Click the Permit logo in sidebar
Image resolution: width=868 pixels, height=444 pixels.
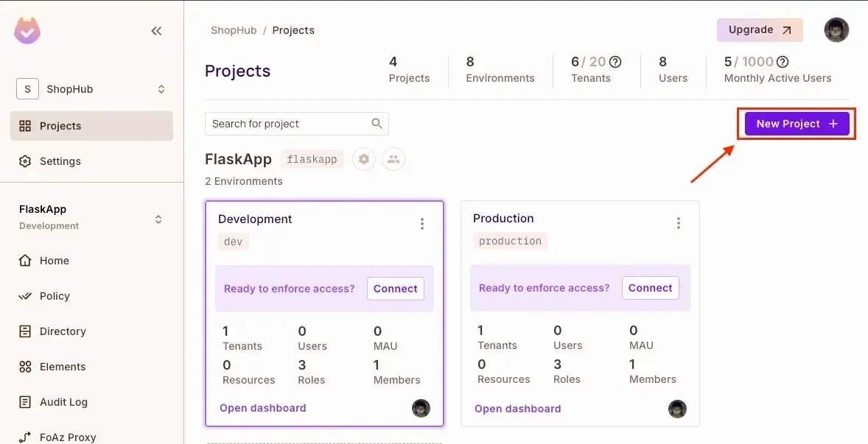click(x=27, y=31)
